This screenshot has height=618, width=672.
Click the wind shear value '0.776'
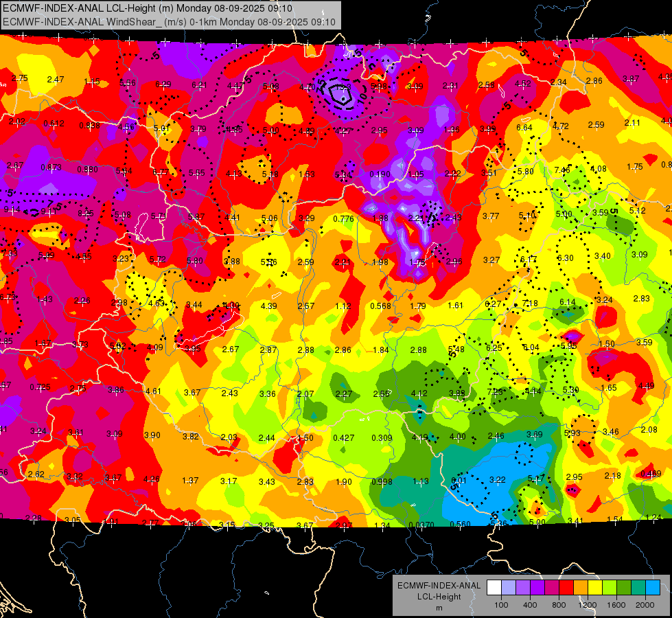pos(344,219)
